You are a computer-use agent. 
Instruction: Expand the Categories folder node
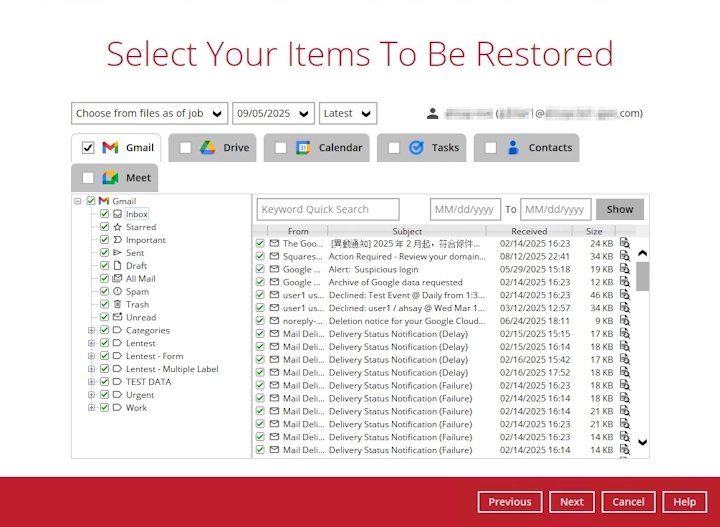[x=91, y=330]
